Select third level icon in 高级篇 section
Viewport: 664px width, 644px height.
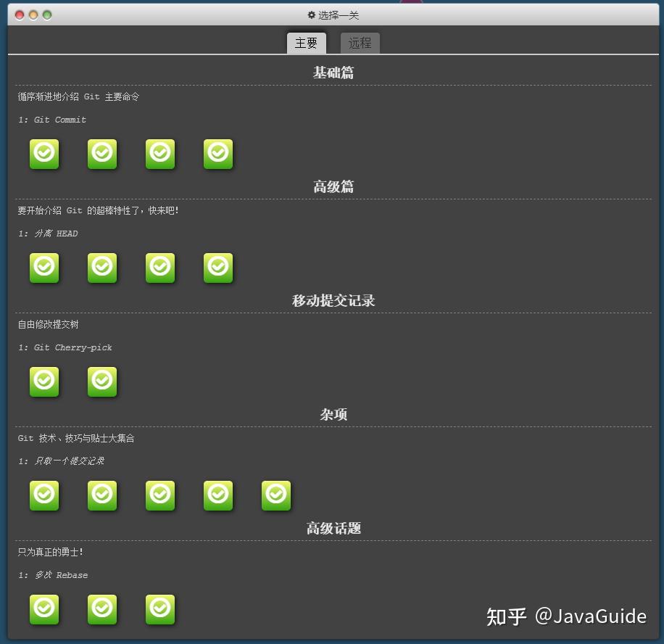point(160,268)
